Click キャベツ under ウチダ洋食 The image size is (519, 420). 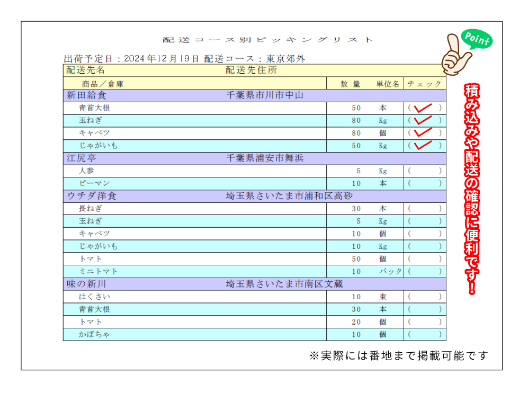coord(94,234)
